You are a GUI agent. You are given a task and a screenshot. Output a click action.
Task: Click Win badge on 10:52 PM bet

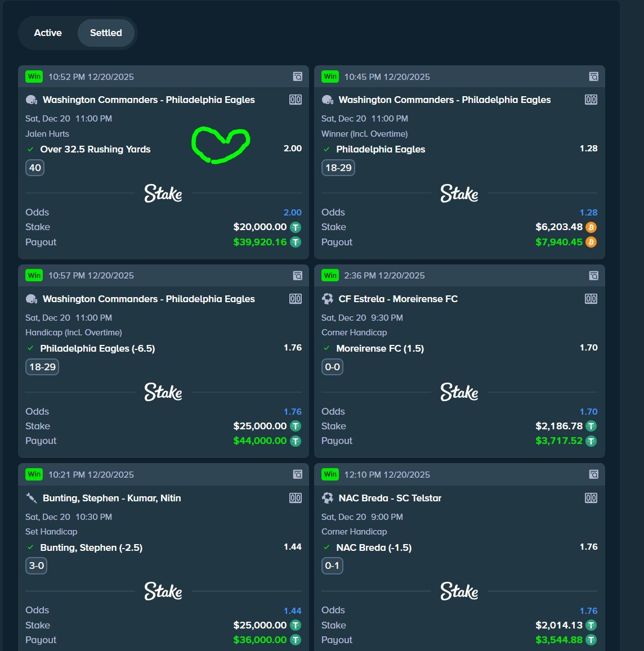34,77
